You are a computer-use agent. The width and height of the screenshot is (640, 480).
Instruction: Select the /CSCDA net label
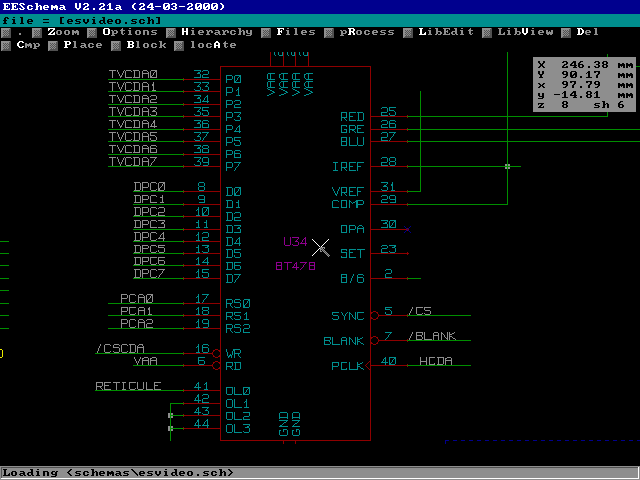120,349
